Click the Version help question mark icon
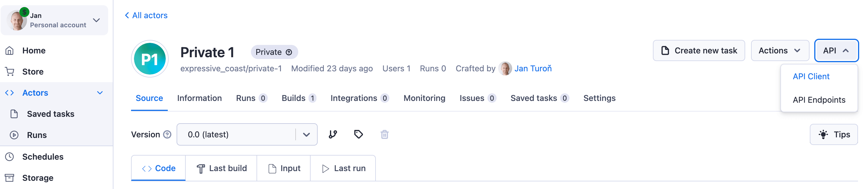 coord(167,134)
